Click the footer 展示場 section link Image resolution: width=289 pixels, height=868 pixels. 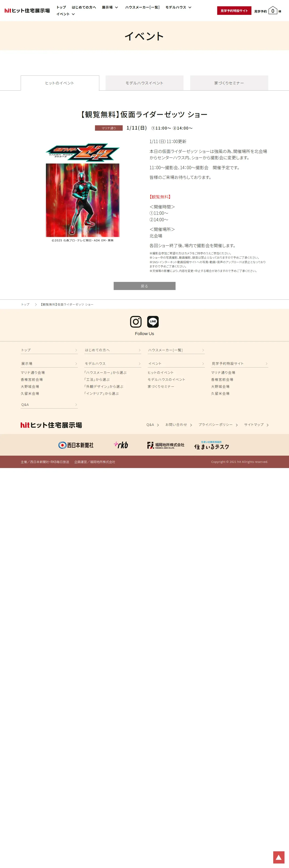point(49,363)
